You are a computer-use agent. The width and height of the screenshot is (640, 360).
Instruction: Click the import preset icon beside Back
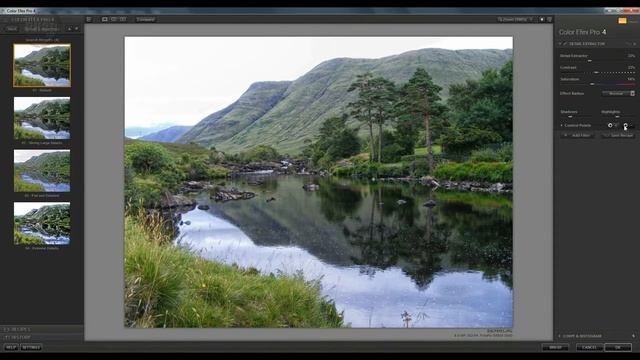[69, 29]
